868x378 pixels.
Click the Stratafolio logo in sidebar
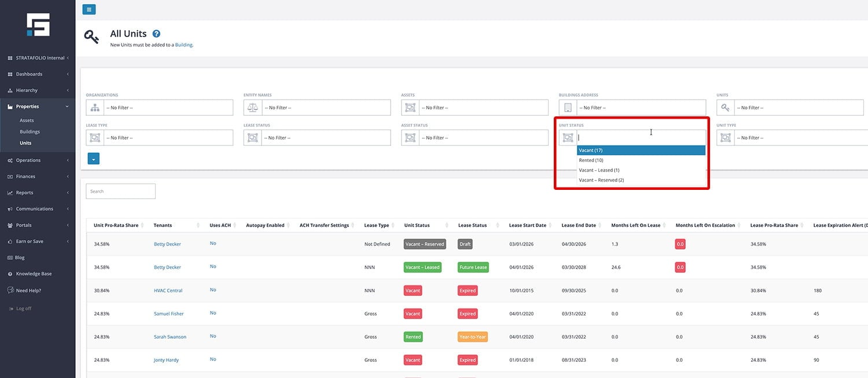pos(38,25)
